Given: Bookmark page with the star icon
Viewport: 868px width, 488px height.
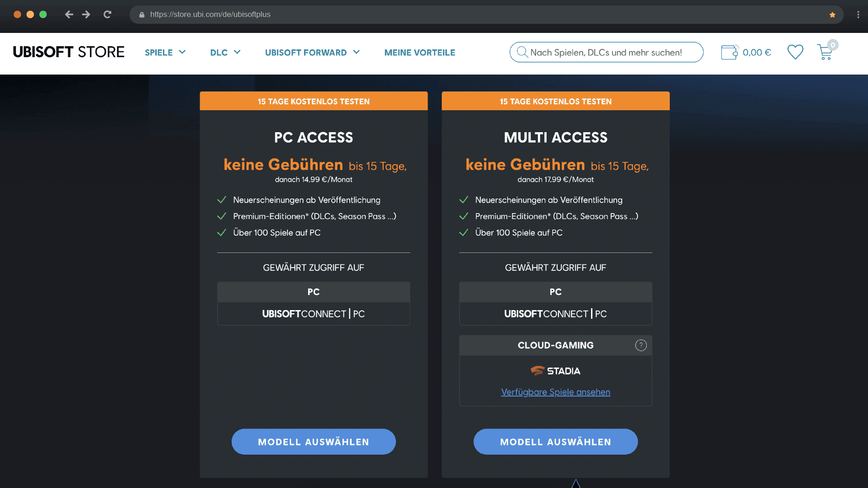Looking at the screenshot, I should pos(832,15).
